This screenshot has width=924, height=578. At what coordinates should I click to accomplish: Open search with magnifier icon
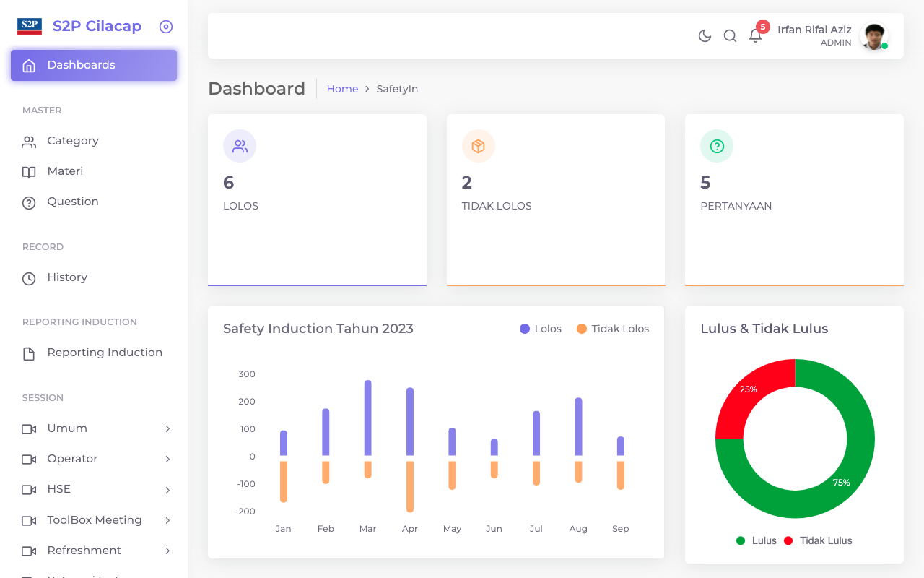(x=730, y=36)
